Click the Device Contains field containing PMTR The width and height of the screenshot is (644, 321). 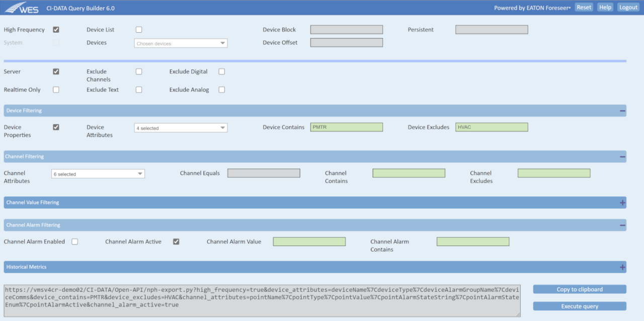click(346, 127)
